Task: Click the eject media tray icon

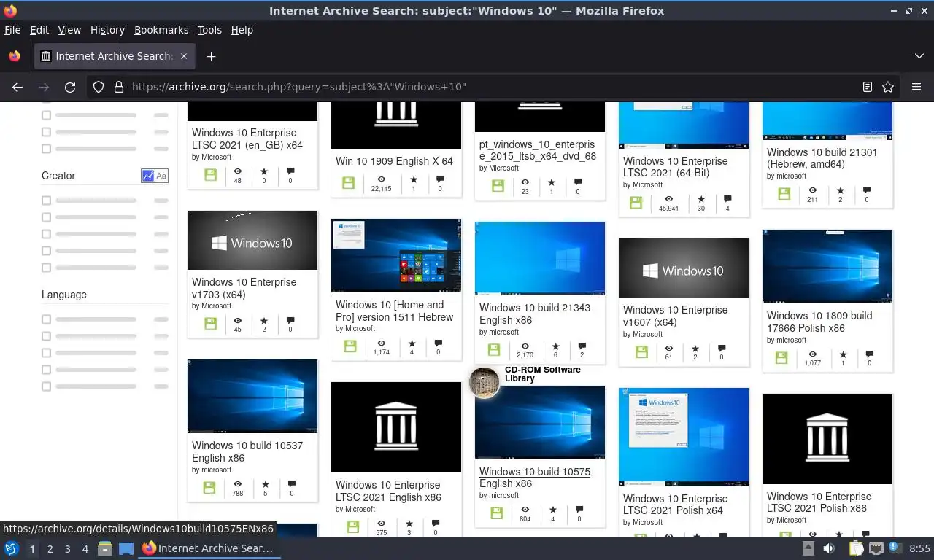Action: (x=808, y=548)
